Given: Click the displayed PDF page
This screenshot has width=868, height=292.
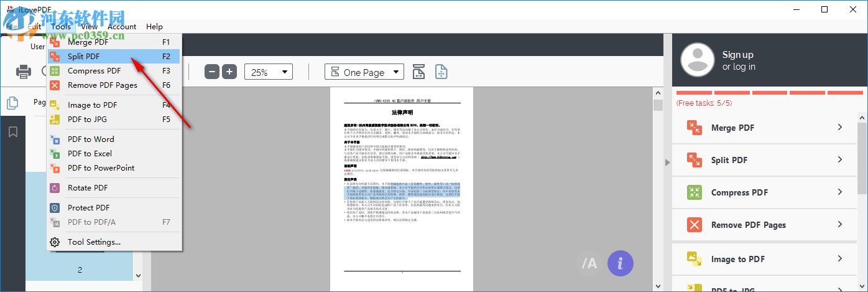Looking at the screenshot, I should (x=402, y=189).
